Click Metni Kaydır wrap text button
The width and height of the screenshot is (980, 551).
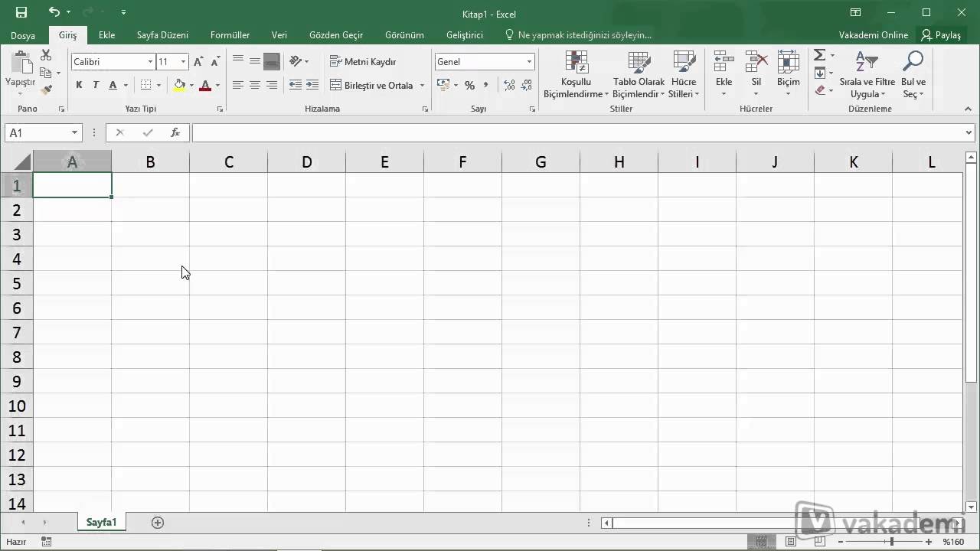(x=364, y=61)
